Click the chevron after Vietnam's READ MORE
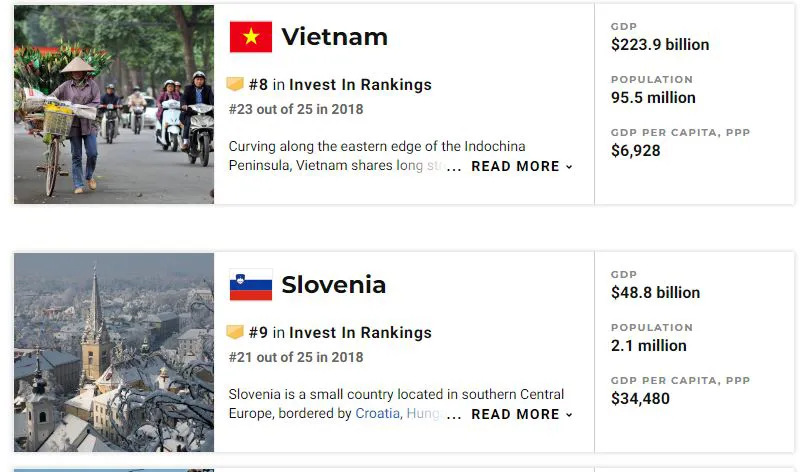810x472 pixels. 569,167
